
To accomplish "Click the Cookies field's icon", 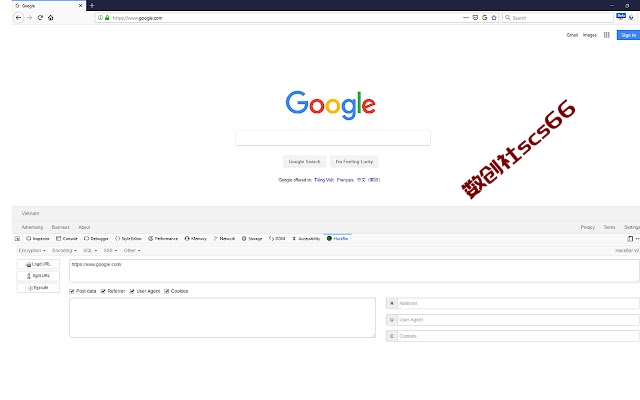I will [391, 336].
